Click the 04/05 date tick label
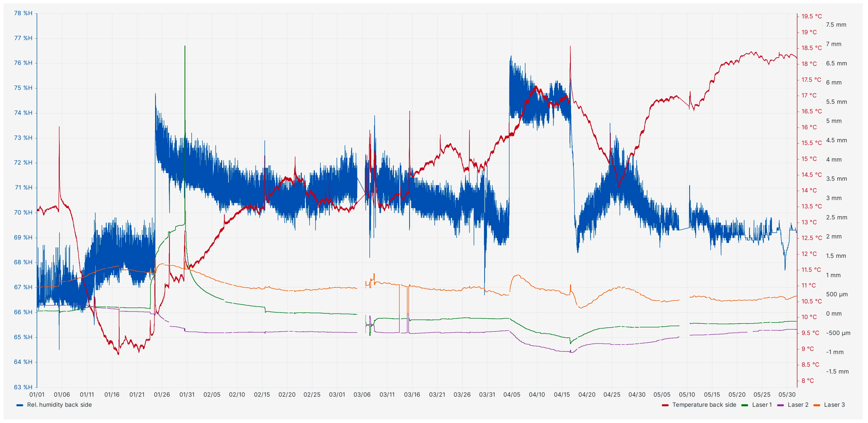The width and height of the screenshot is (868, 423). [x=512, y=395]
